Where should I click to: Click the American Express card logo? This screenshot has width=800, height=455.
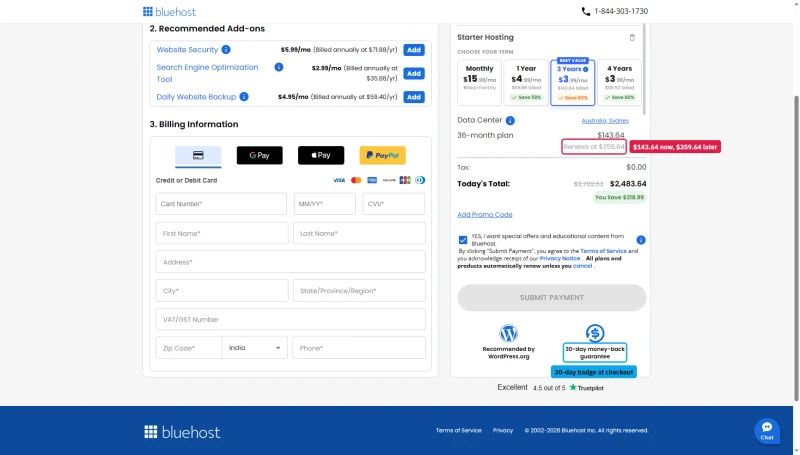(x=372, y=180)
